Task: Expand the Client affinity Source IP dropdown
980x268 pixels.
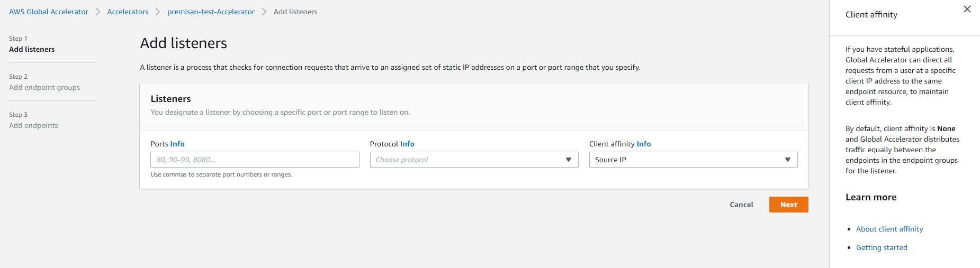Action: click(693, 160)
